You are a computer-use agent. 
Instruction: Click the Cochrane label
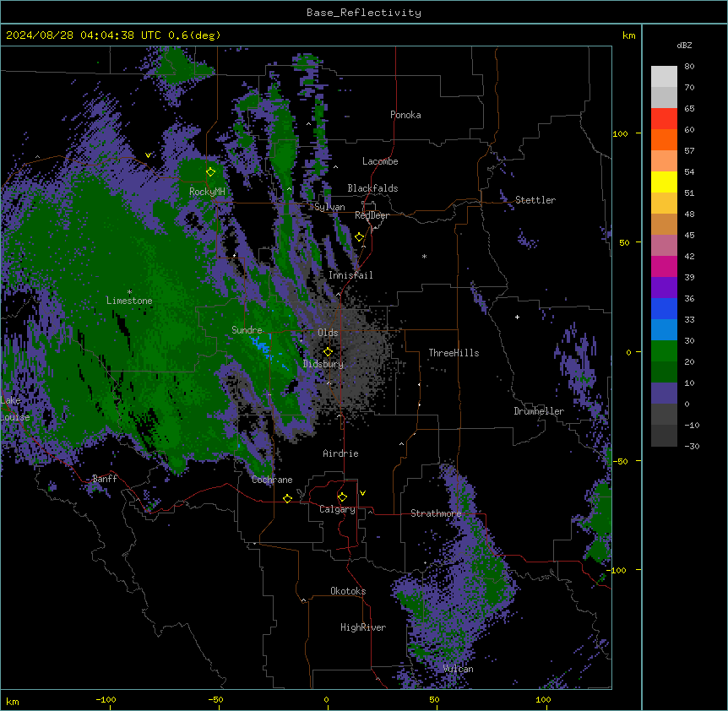click(272, 480)
